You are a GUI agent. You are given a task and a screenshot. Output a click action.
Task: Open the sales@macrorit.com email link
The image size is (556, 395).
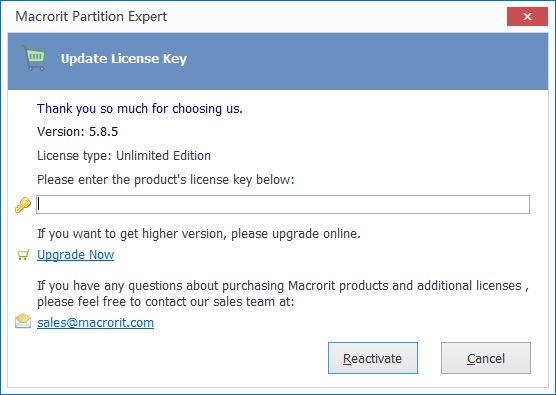click(95, 323)
